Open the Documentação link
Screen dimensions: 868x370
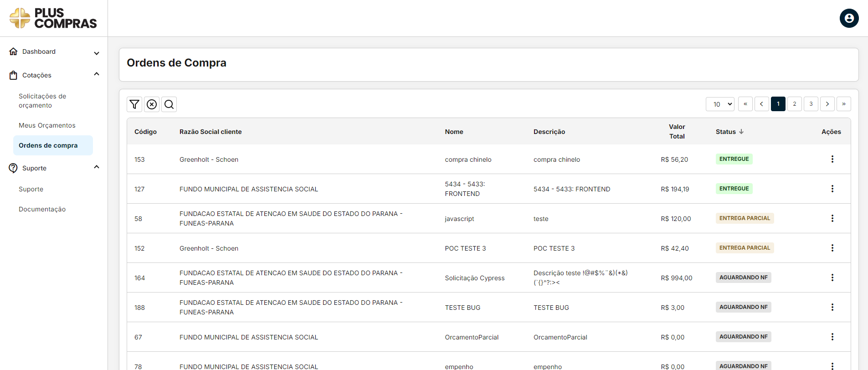42,209
